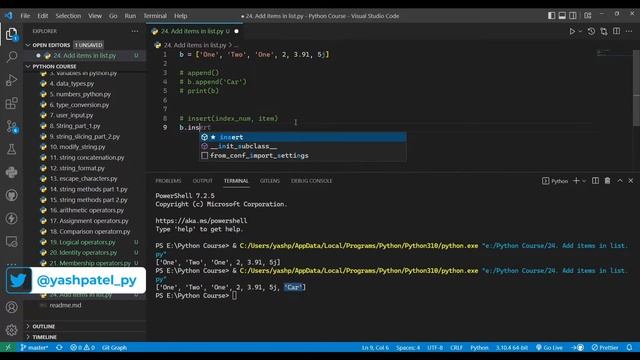Switch to the Debug Console tab
The height and width of the screenshot is (360, 640).
pos(311,181)
